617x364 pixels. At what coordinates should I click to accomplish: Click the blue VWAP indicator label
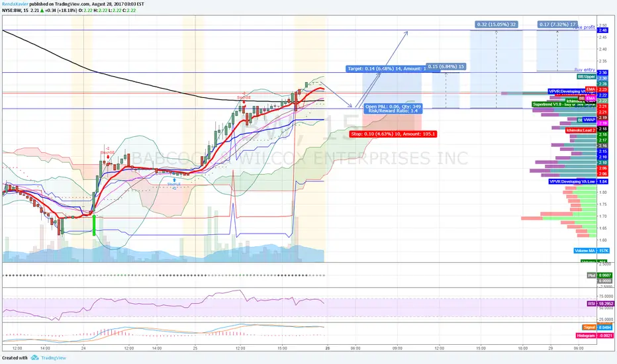point(589,120)
